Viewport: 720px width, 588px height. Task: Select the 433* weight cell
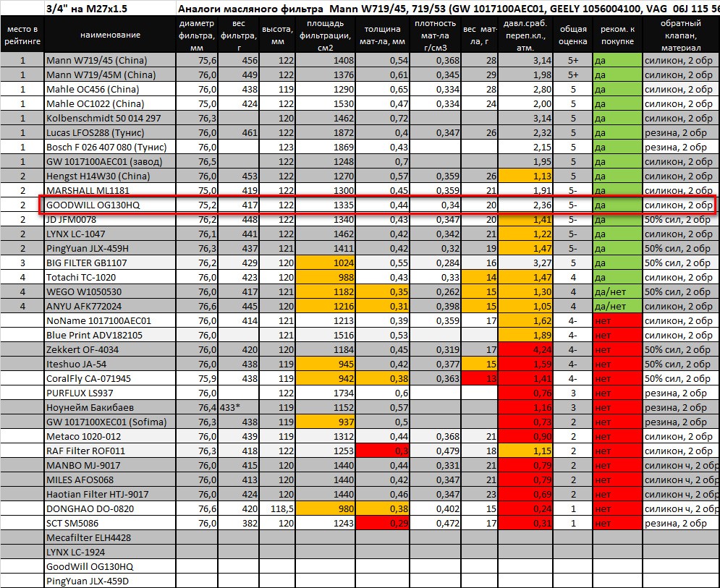coord(239,407)
